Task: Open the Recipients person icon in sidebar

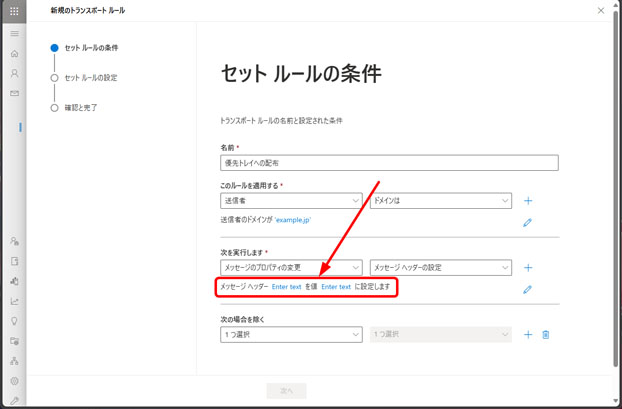Action: click(x=14, y=73)
